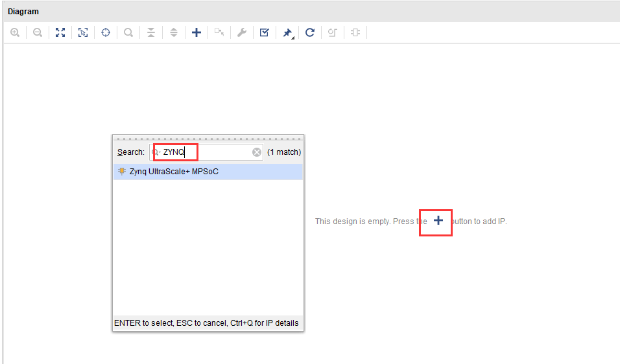Click the 'ENTER to select, ESC to cancel' hint
This screenshot has width=620, height=364.
click(x=206, y=323)
